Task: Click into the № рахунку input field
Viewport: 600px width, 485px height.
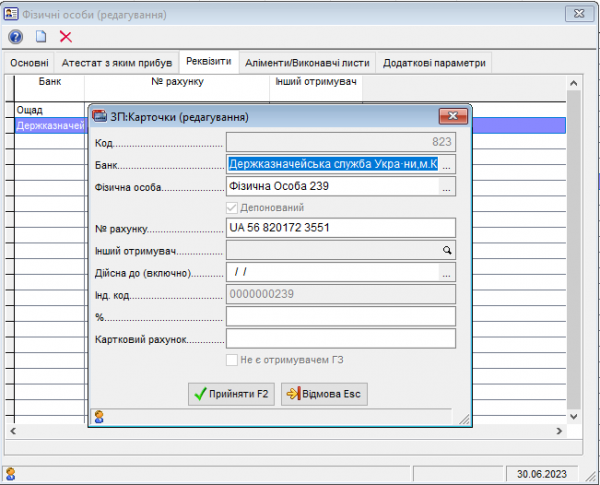Action: click(x=340, y=228)
